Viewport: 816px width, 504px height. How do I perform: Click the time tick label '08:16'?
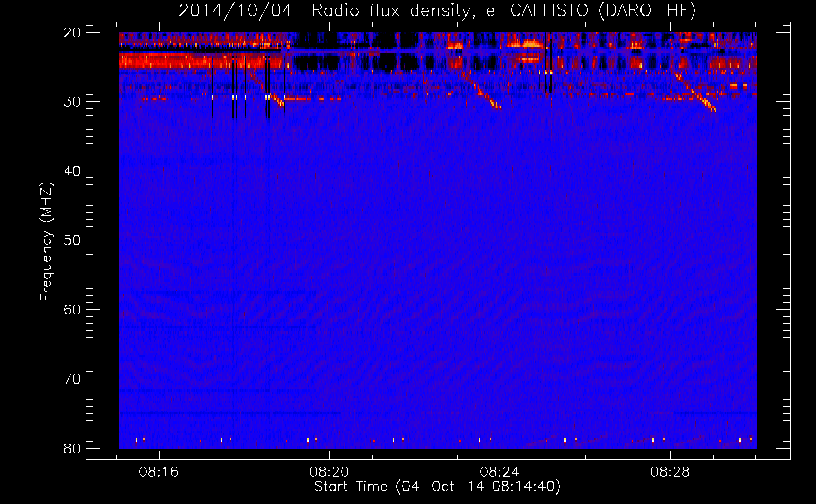tap(159, 472)
